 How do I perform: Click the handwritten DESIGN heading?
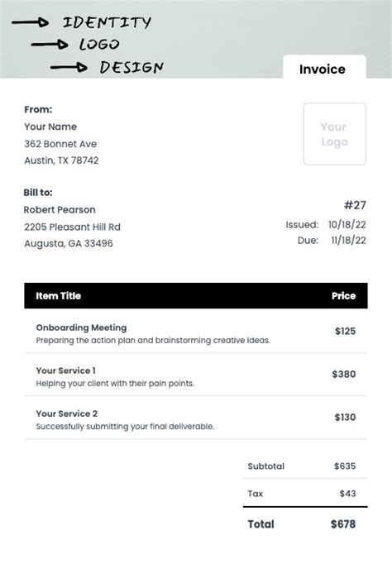131,67
